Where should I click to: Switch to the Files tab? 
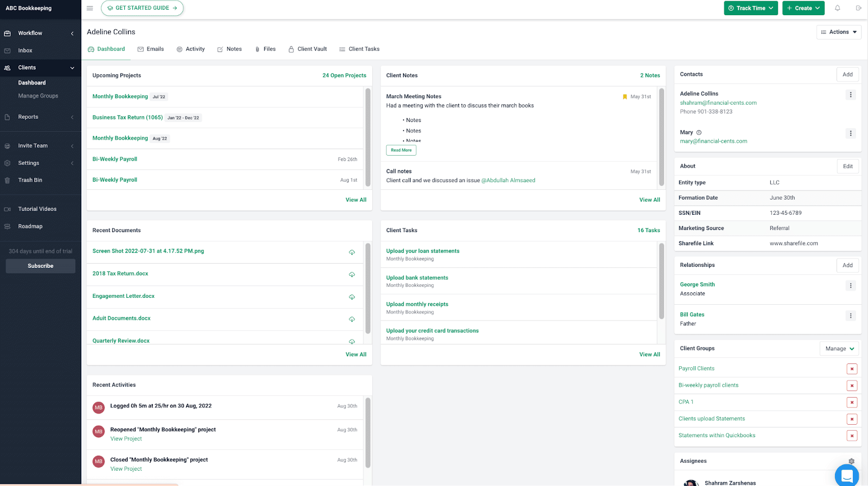click(x=265, y=49)
